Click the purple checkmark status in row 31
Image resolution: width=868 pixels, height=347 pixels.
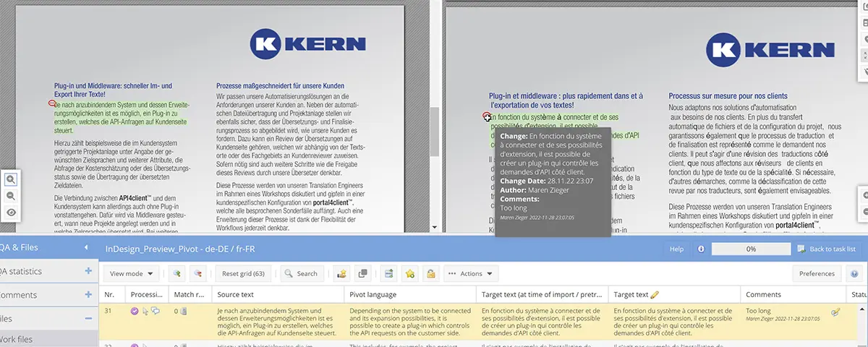(x=135, y=311)
